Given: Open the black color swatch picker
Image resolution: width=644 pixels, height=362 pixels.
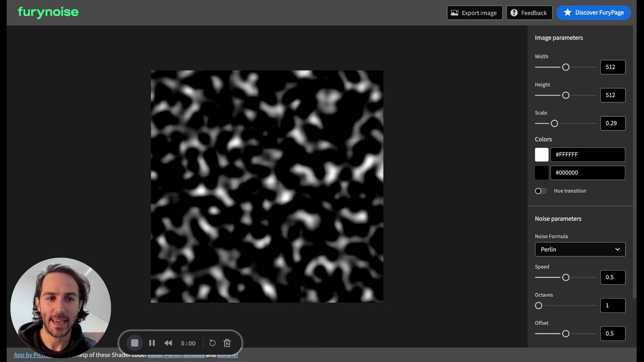Looking at the screenshot, I should [541, 172].
